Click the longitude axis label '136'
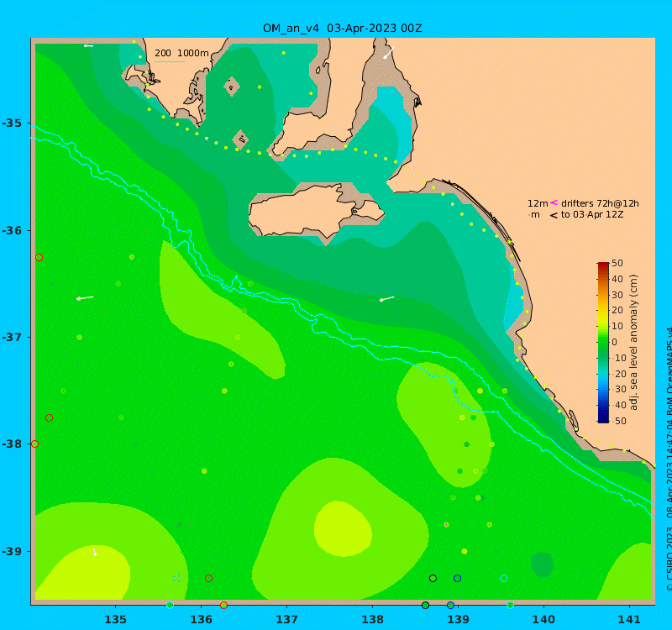The image size is (672, 630). tap(201, 619)
